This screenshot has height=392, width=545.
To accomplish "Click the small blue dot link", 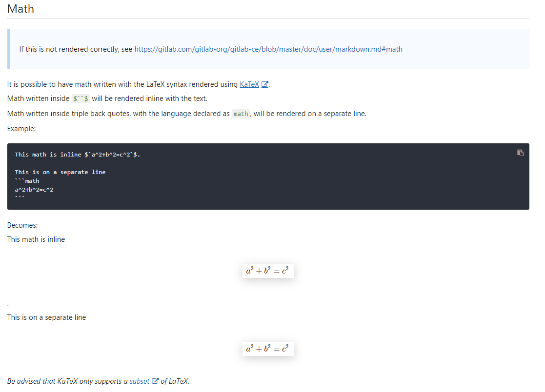I will [8, 305].
